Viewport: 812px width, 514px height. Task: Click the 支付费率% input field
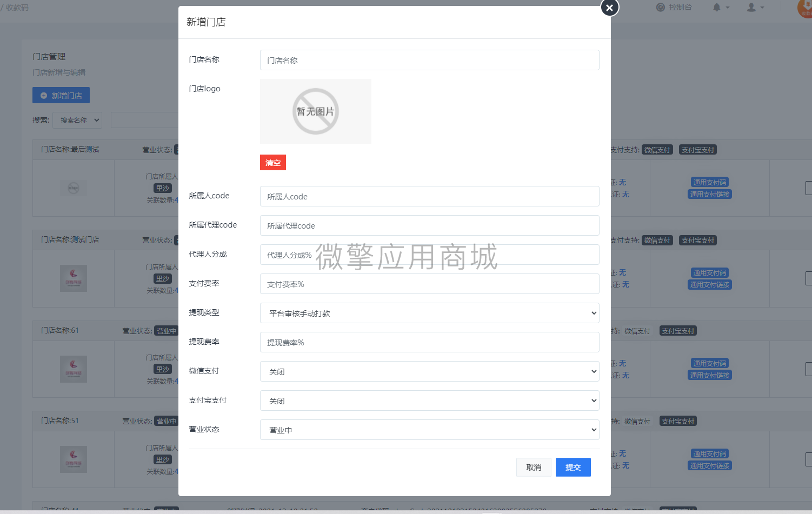tap(429, 284)
